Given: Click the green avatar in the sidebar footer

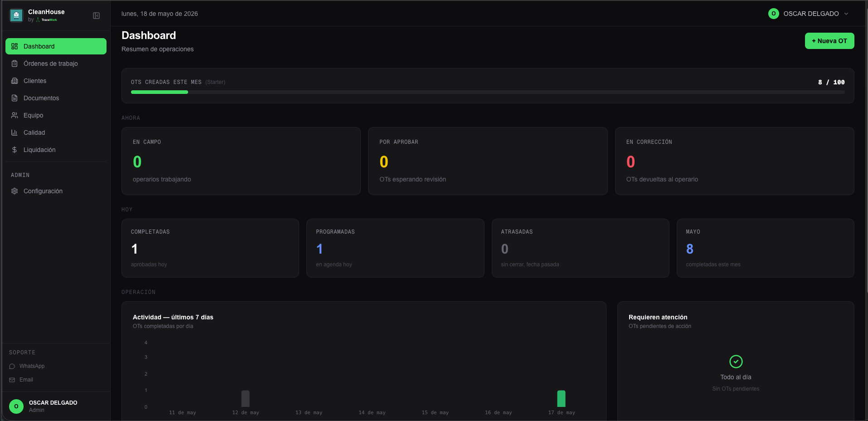Looking at the screenshot, I should 16,406.
